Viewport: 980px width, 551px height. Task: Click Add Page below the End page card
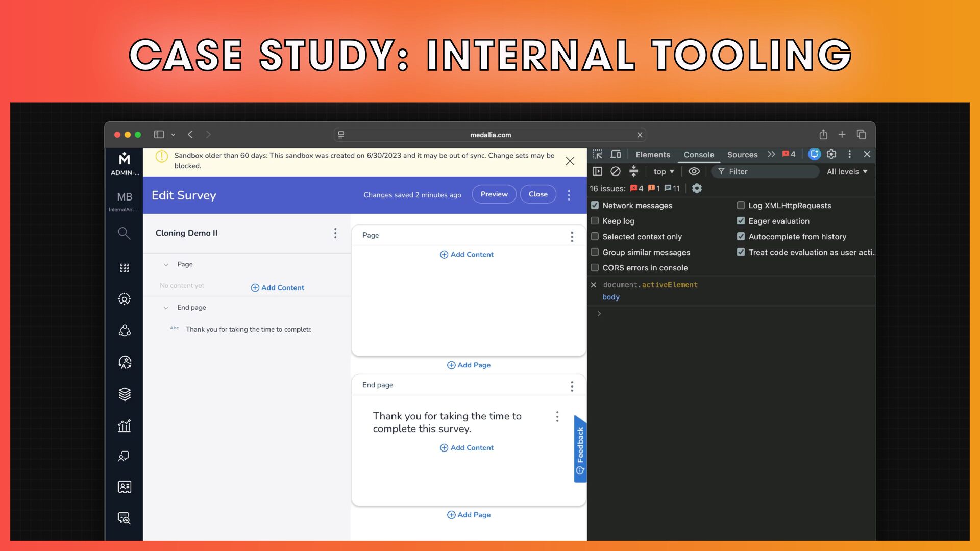coord(469,515)
